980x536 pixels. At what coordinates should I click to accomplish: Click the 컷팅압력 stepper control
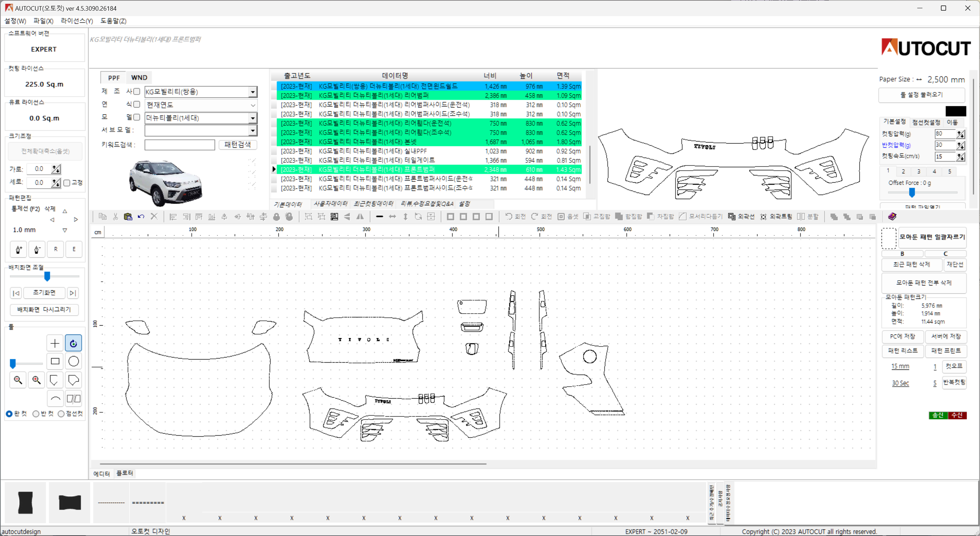pos(961,134)
